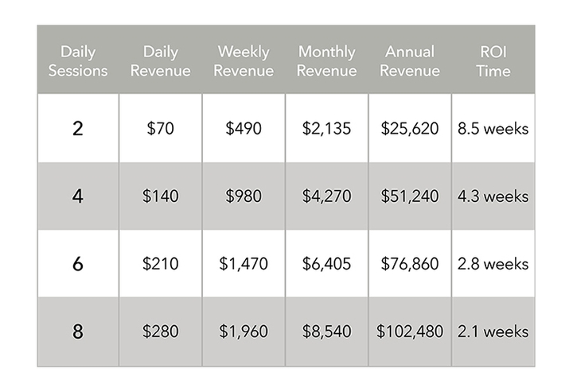573x392 pixels.
Task: Click the Weekly Revenue column header
Action: click(244, 60)
